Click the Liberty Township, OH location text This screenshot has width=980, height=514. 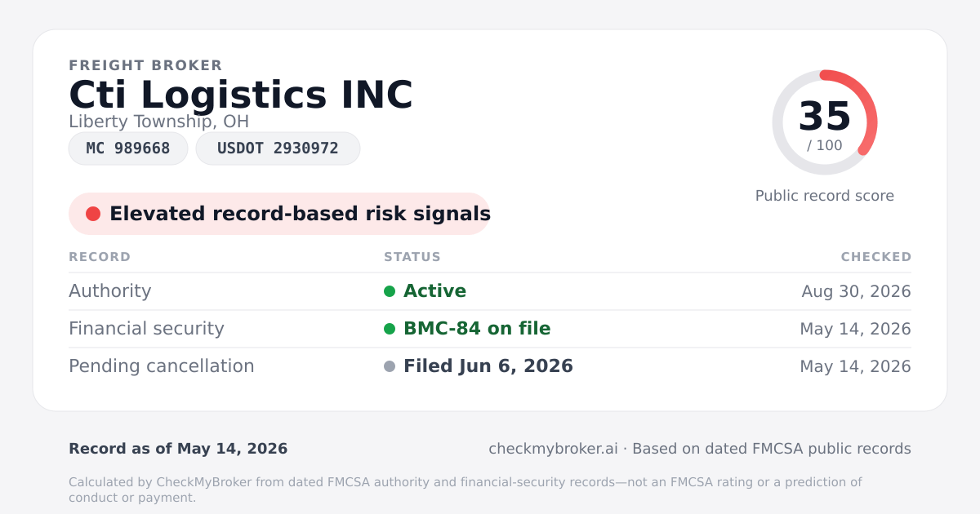tap(158, 122)
